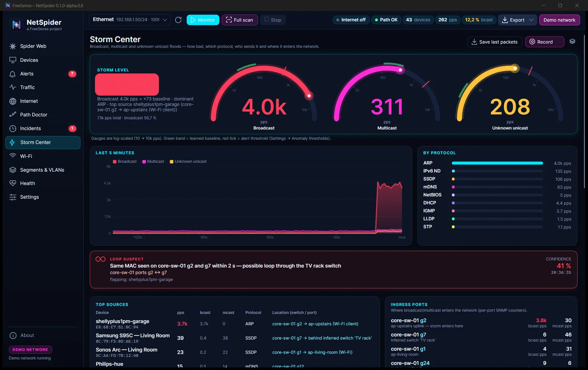The image size is (588, 370).
Task: Toggle Broadcast series in chart legend
Action: pyautogui.click(x=125, y=161)
